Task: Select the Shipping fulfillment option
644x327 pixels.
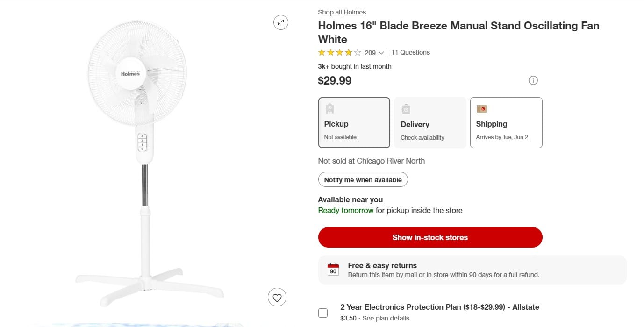Action: tap(506, 122)
